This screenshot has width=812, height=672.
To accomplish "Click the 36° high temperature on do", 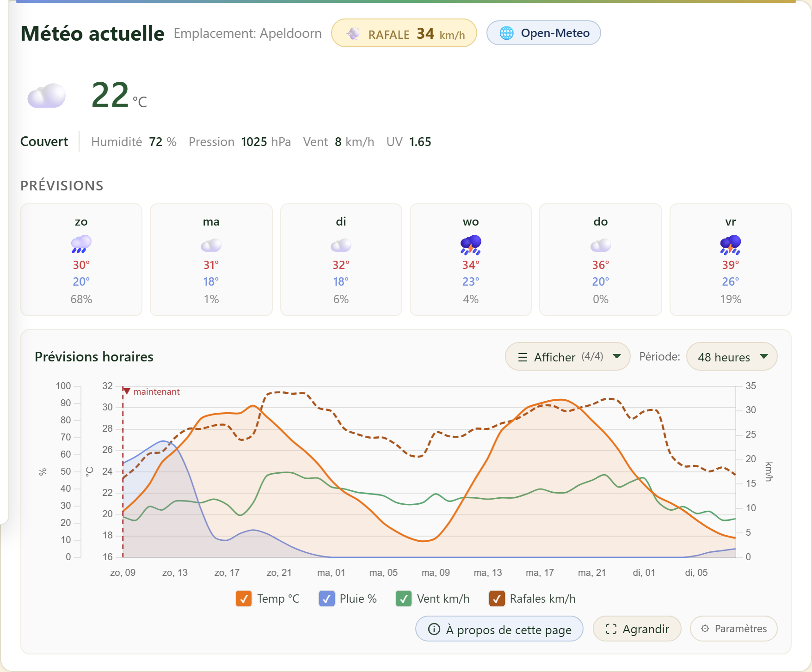I will 601,265.
